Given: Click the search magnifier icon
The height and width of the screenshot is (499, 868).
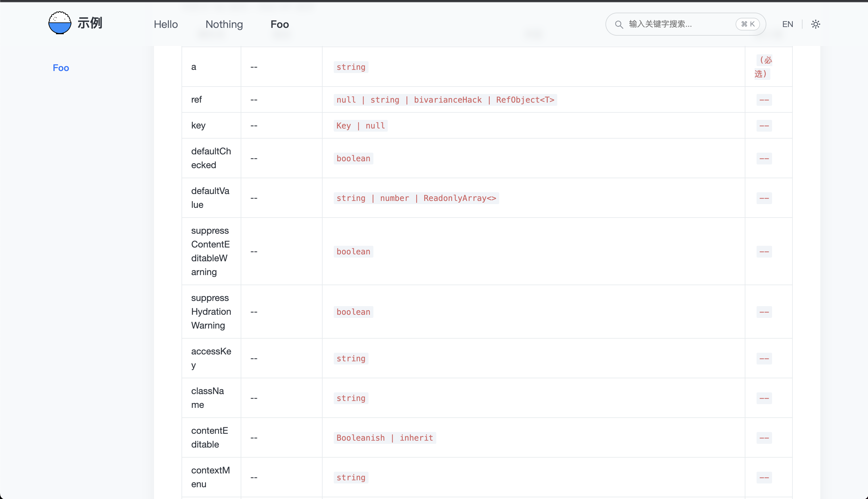Looking at the screenshot, I should coord(619,24).
